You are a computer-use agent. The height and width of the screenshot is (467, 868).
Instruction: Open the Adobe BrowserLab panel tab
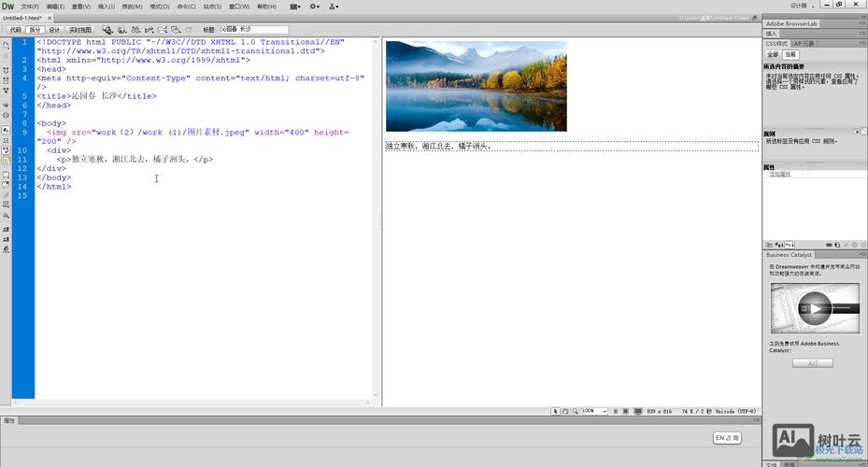[791, 23]
